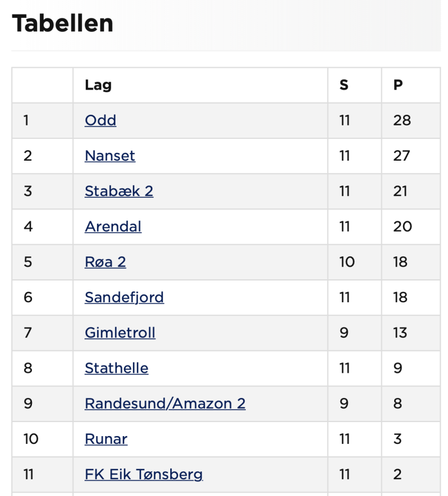Open the Røa 2 team link
The image size is (448, 496).
105,262
